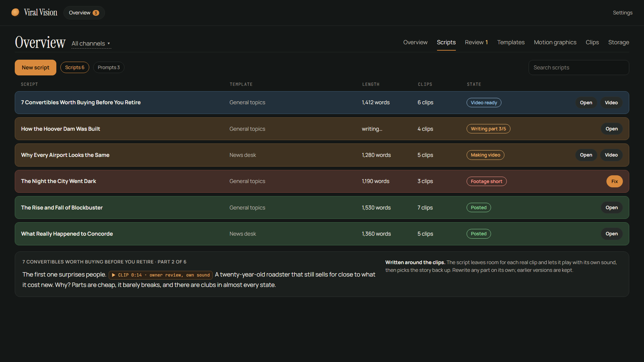
Task: Open the Hoover Dam script
Action: point(611,129)
